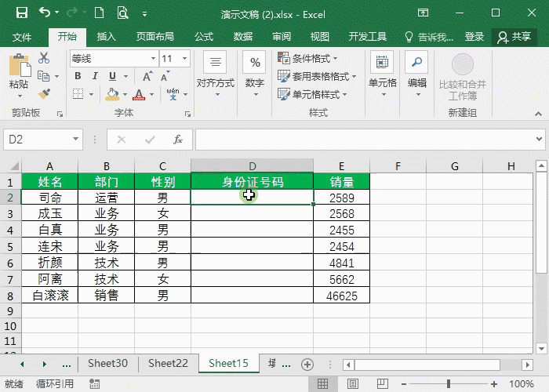Expand border options arrow

pyautogui.click(x=92, y=94)
